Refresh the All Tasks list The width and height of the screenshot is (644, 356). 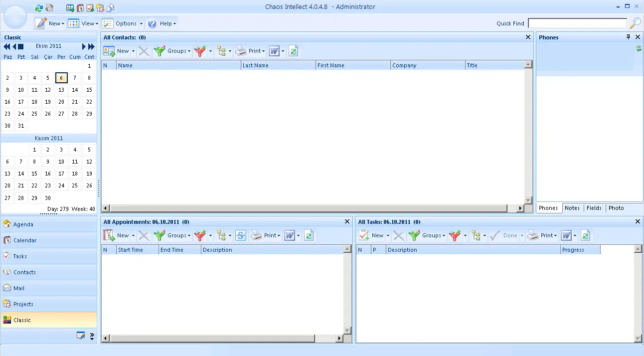586,235
